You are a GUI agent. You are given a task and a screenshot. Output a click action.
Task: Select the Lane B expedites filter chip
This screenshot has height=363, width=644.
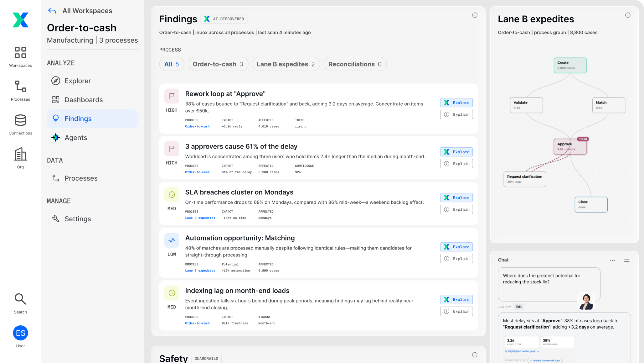click(286, 64)
